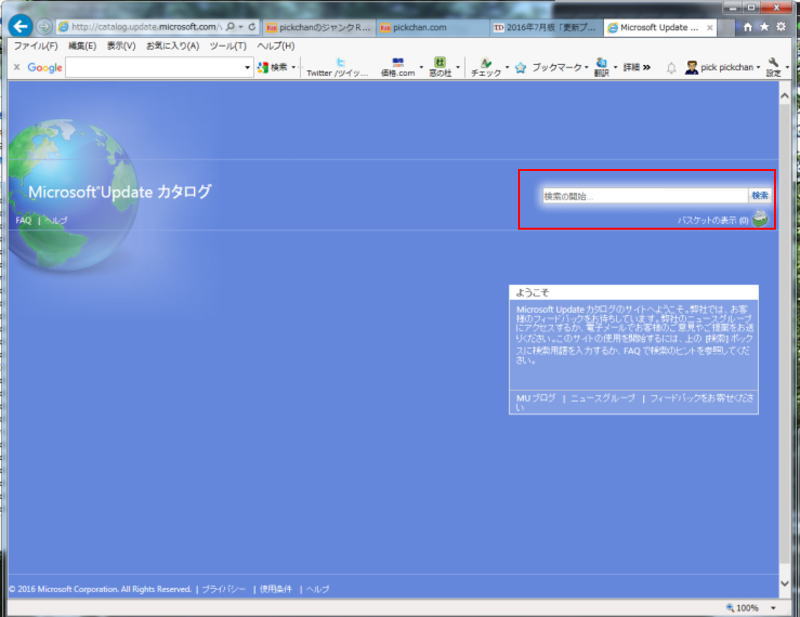Click the 翻訳 translate icon
Screen dimensions: 800x617
602,67
